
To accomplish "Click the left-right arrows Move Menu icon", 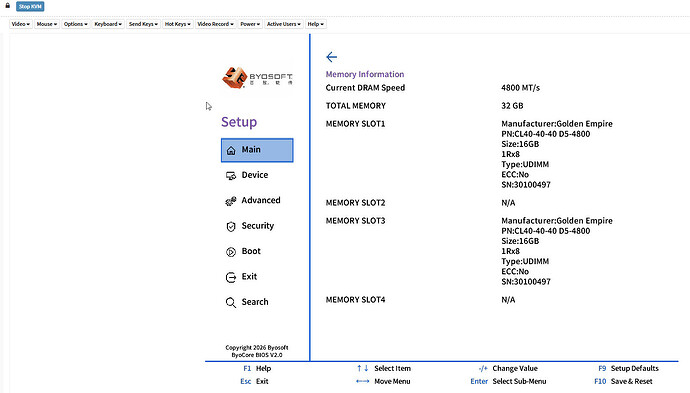I will point(363,381).
